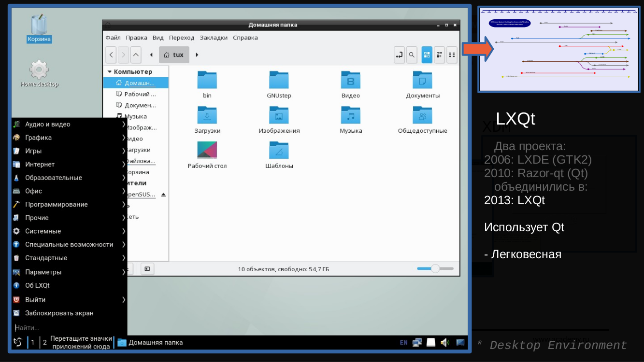The image size is (644, 362).
Task: Go up one folder with the up chevron
Action: pos(136,55)
